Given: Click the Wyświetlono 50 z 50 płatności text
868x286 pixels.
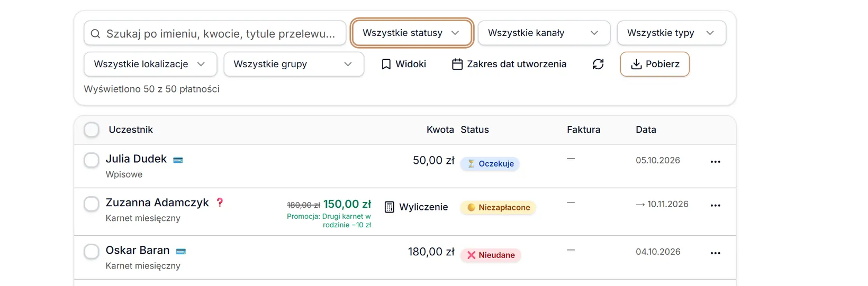Looking at the screenshot, I should [151, 89].
